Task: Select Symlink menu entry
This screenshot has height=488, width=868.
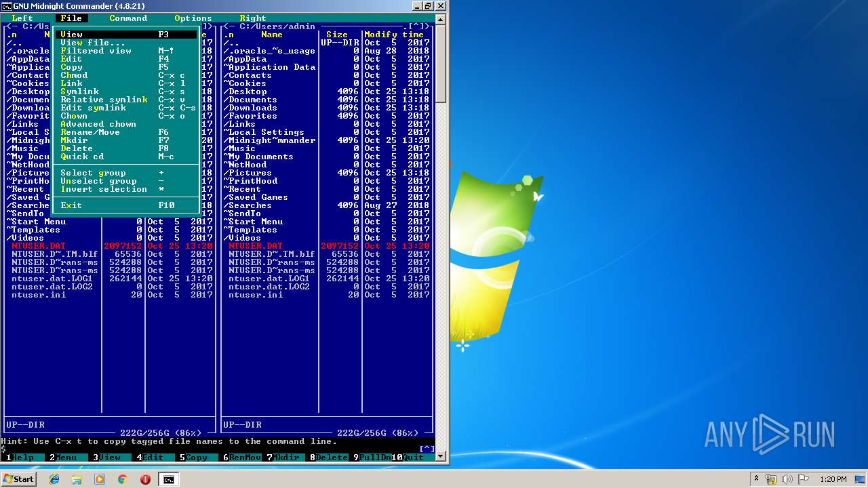Action: (125, 91)
